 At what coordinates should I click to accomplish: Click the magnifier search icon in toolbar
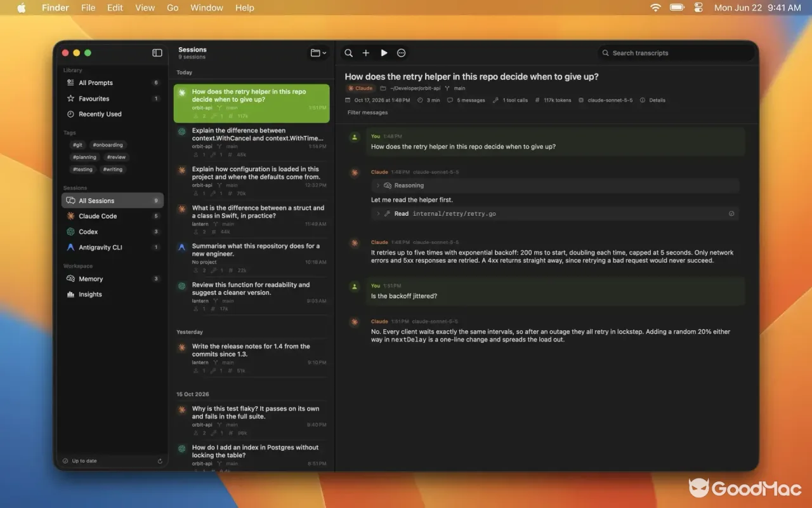[x=348, y=53]
